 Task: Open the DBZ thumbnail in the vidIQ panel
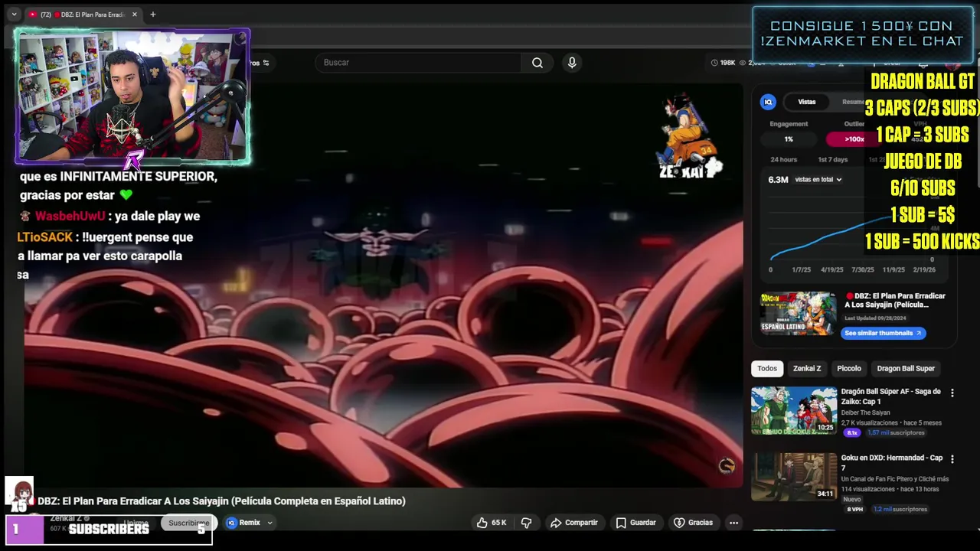(x=798, y=313)
